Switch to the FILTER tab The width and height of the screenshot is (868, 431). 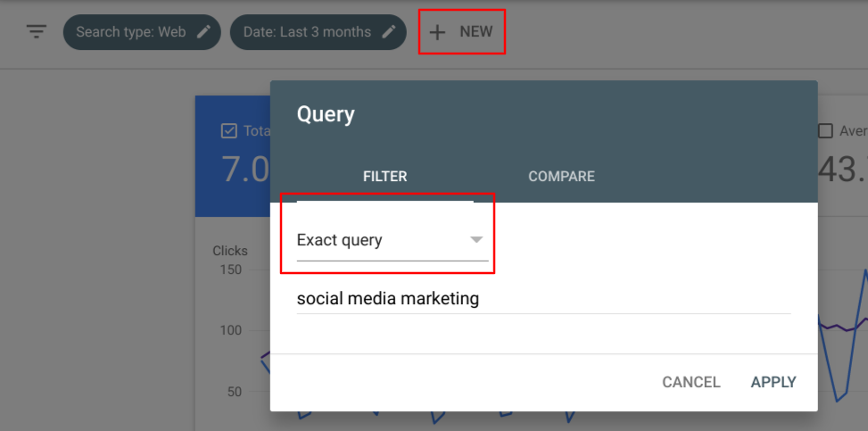coord(384,177)
